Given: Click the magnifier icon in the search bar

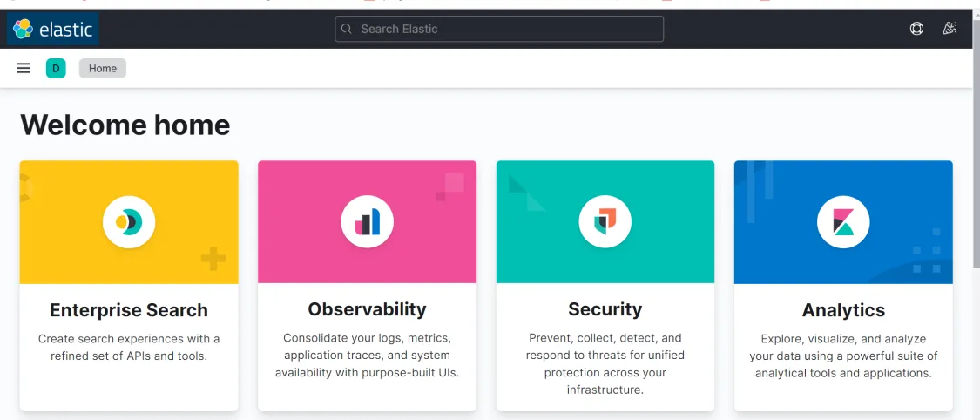Looking at the screenshot, I should 347,29.
